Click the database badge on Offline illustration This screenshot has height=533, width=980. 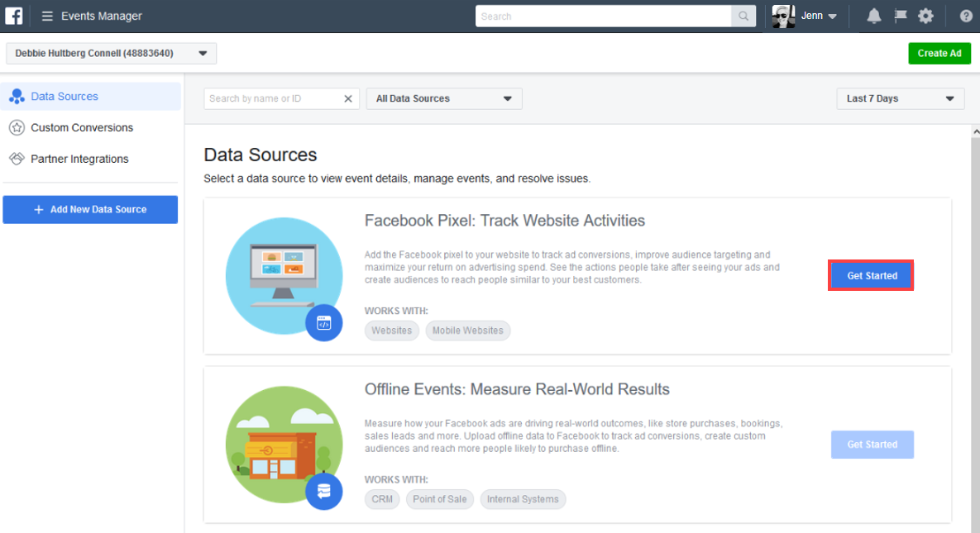pos(323,492)
